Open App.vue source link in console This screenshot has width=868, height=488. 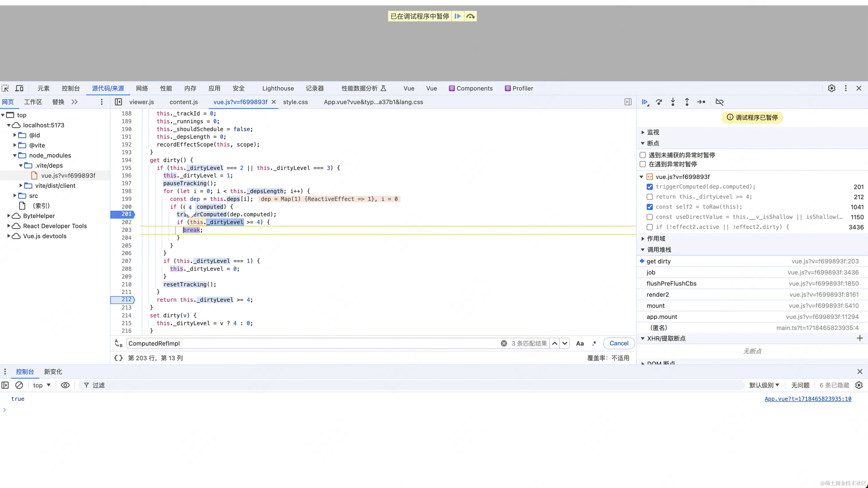click(x=808, y=399)
